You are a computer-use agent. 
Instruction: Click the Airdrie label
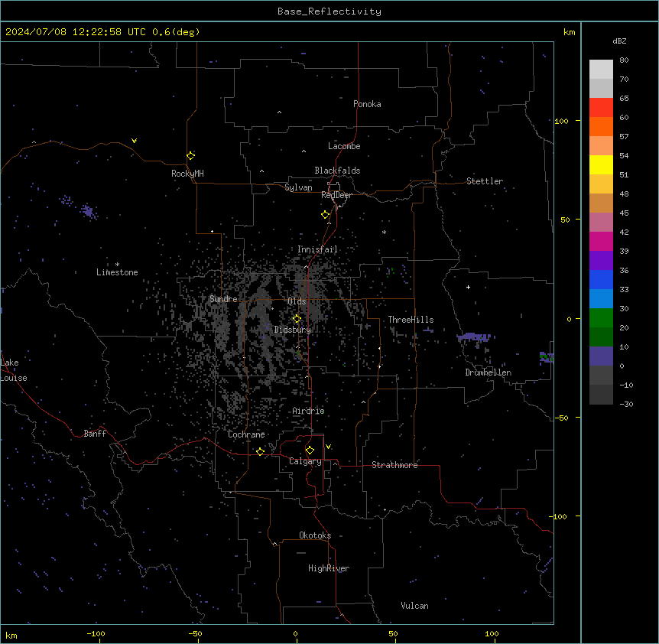pyautogui.click(x=308, y=411)
